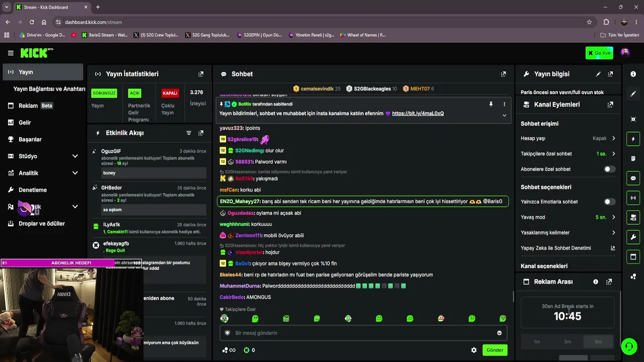The width and height of the screenshot is (644, 362).
Task: Open Hesap yaşı setting chevron
Action: (x=613, y=138)
